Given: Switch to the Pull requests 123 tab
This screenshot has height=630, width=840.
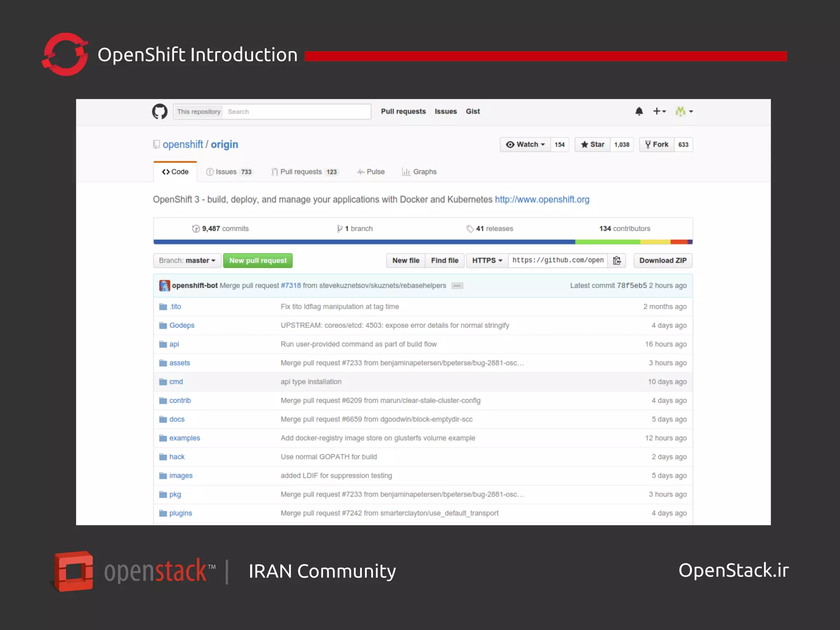Looking at the screenshot, I should point(305,172).
